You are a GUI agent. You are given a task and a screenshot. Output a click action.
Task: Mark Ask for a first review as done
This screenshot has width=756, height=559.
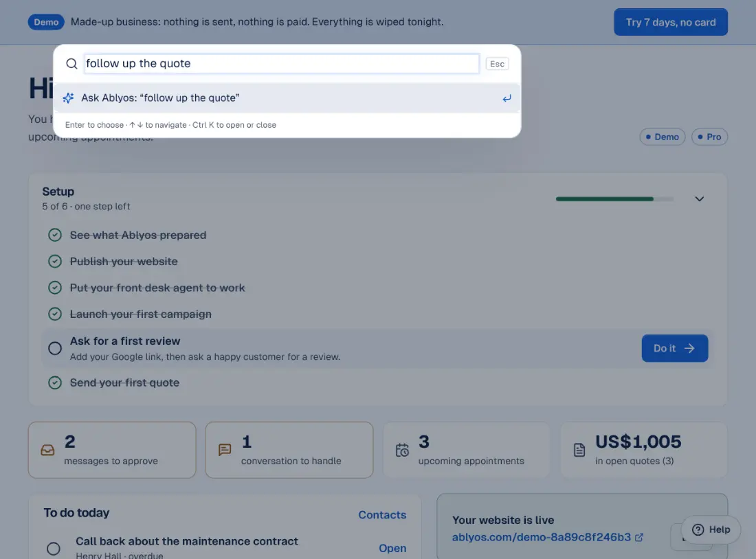[55, 348]
